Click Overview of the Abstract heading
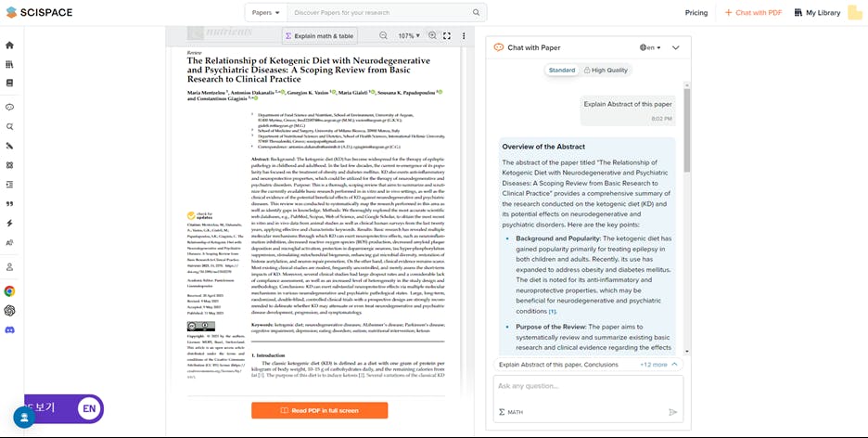 (x=543, y=147)
